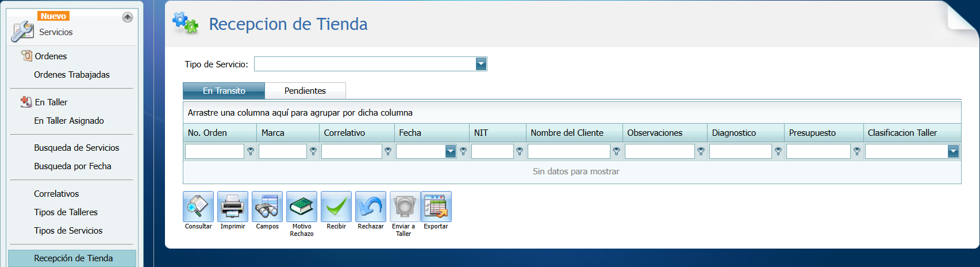Screen dimensions: 980x267
Task: Open the Clasificacion Taller filter dropdown
Action: [954, 151]
